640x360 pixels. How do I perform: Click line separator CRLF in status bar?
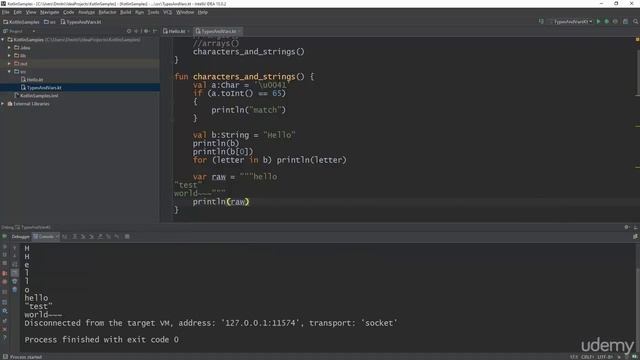587,357
